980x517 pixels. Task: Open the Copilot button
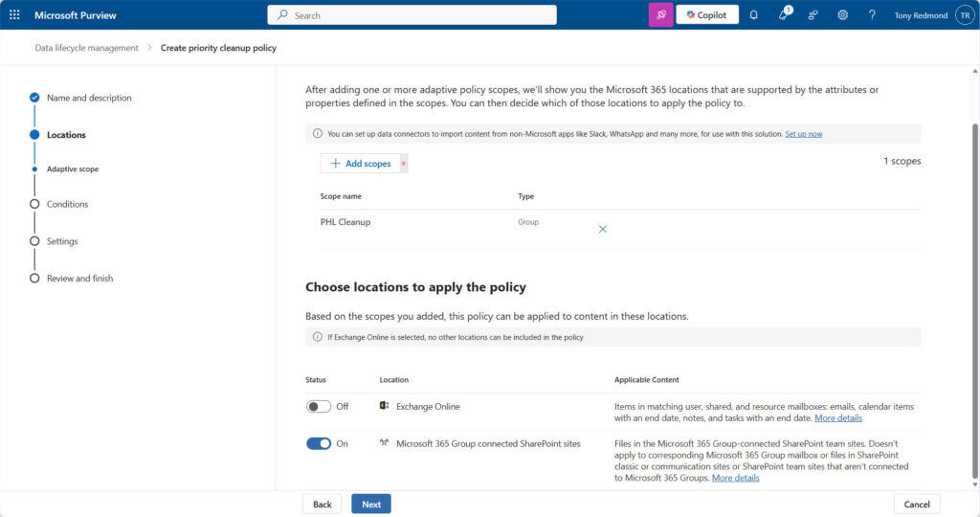click(707, 15)
